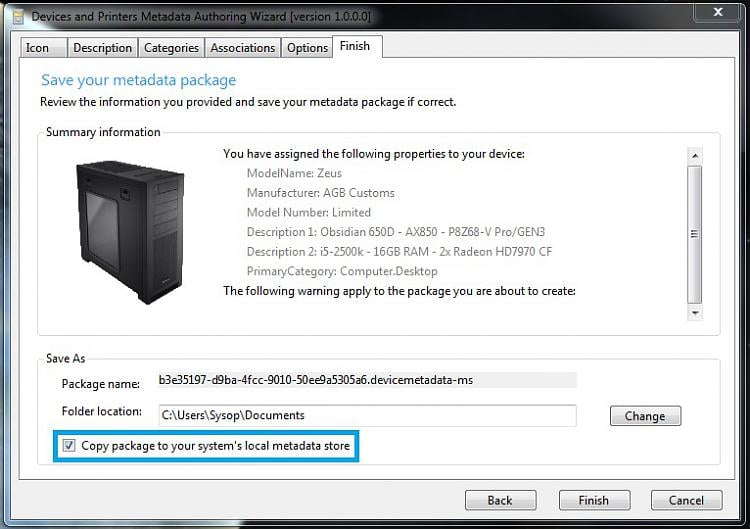Screen dimensions: 750x529
Task: Select the Description 1 Obsidian 650D line
Action: point(396,232)
